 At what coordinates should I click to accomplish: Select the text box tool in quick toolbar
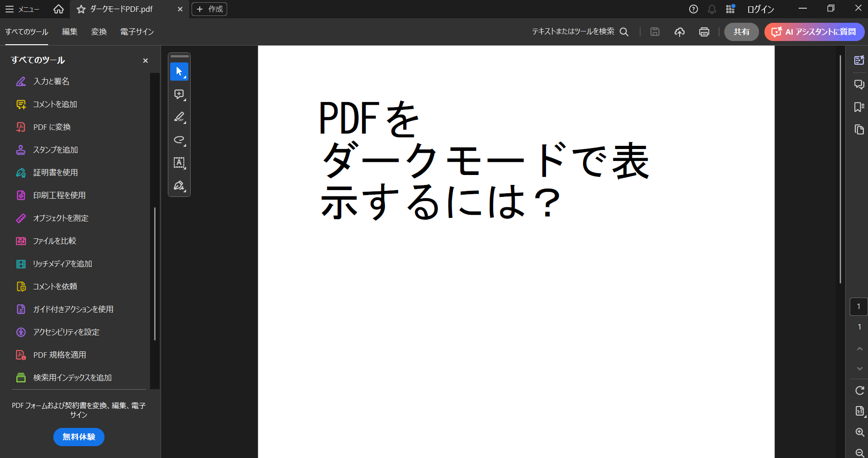click(x=179, y=163)
